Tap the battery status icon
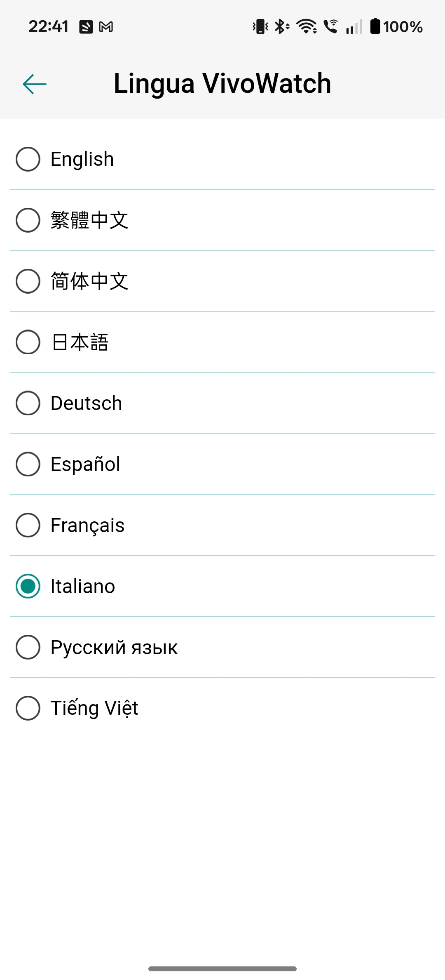445x980 pixels. [375, 26]
